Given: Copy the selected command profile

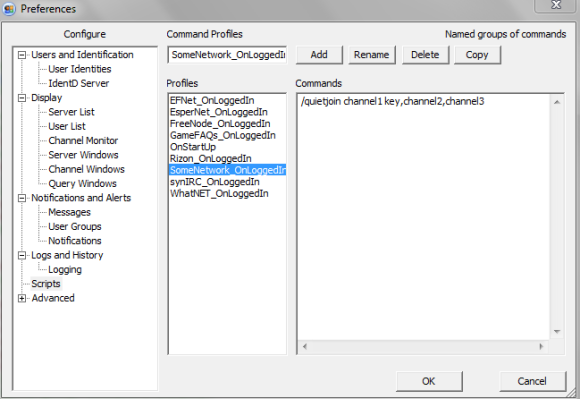Looking at the screenshot, I should 477,55.
